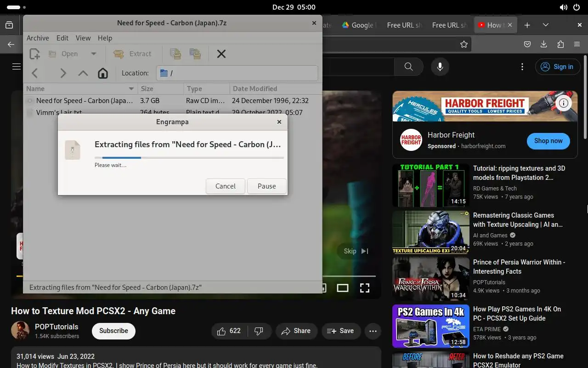Screen dimensions: 588x368
Task: Open a new browser tab
Action: [x=527, y=25]
